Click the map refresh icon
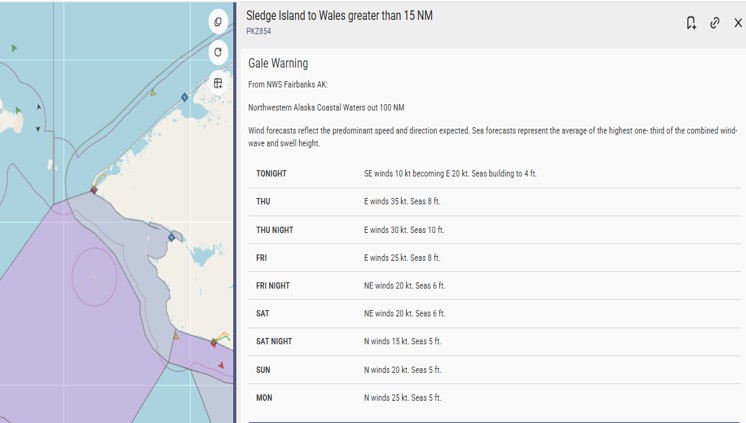This screenshot has height=423, width=746. coord(218,52)
